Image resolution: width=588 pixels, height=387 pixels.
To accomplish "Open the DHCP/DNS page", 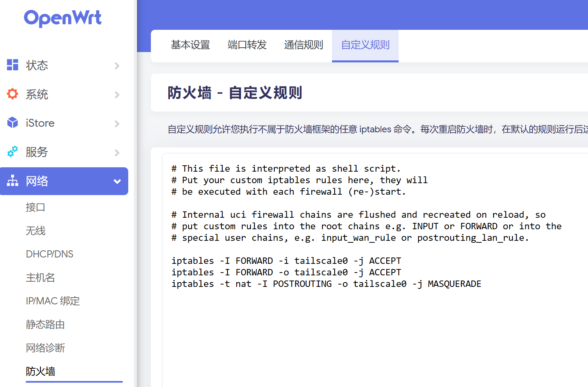I will (50, 254).
